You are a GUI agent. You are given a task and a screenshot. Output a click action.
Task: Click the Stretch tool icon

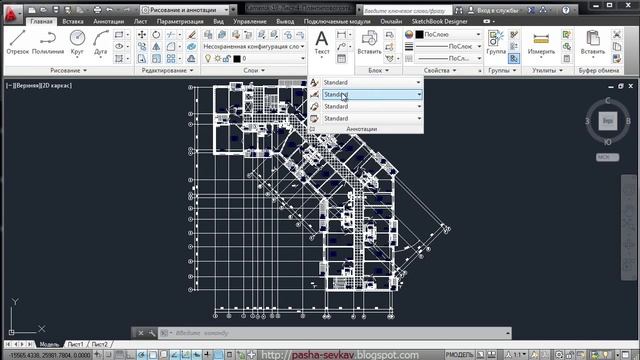142,59
